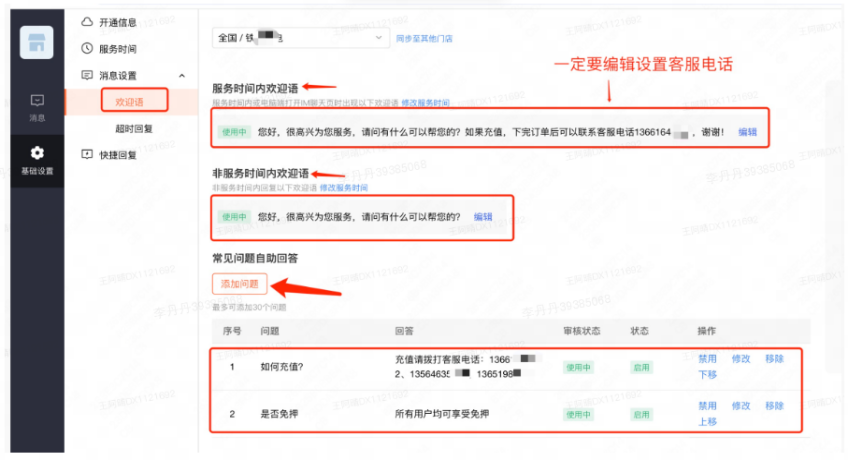Screen dimensions: 848x461
Task: Click the clock icon beside 服务时间
Action: (87, 48)
